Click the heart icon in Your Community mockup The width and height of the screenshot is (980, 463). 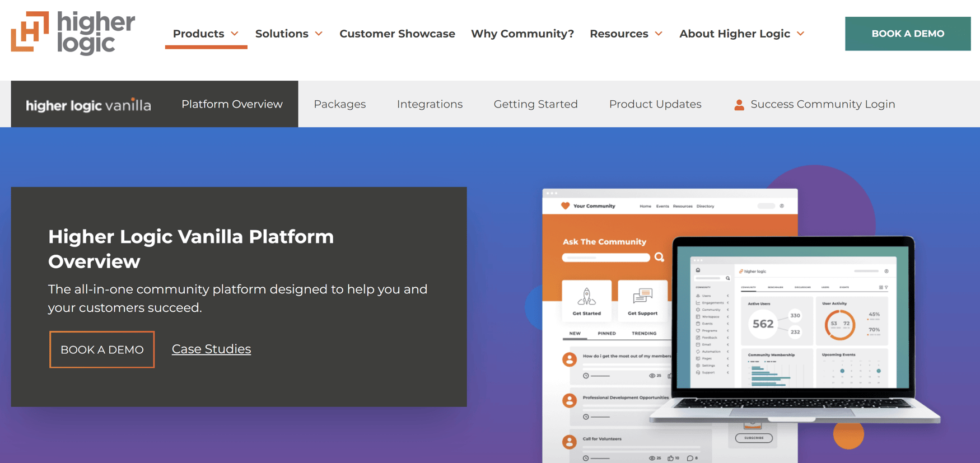pyautogui.click(x=565, y=206)
